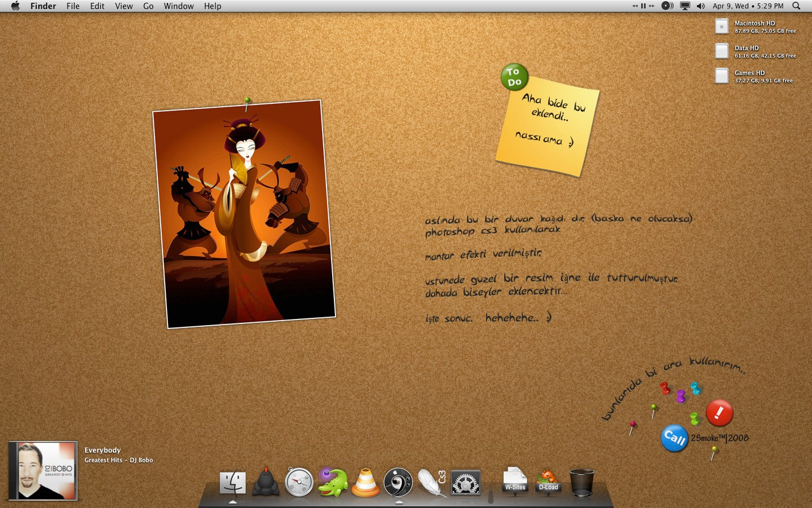The image size is (812, 508).
Task: Click the date and time clock
Action: pos(748,6)
